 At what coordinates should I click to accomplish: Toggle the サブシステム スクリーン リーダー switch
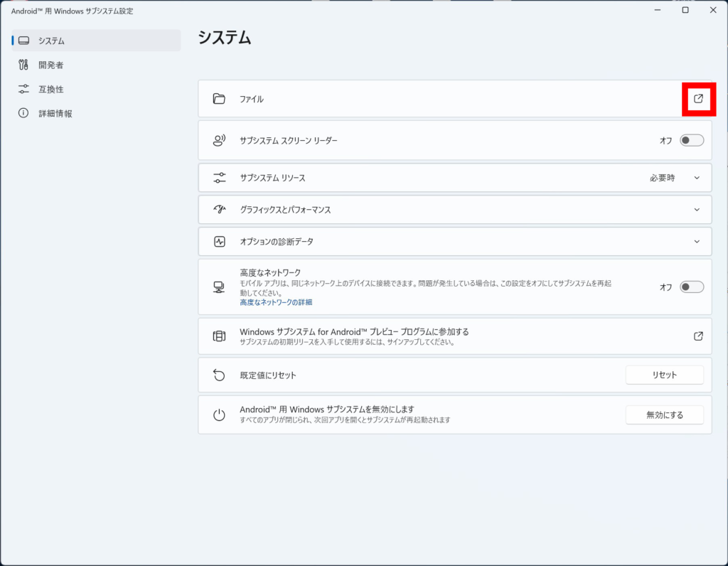point(691,140)
